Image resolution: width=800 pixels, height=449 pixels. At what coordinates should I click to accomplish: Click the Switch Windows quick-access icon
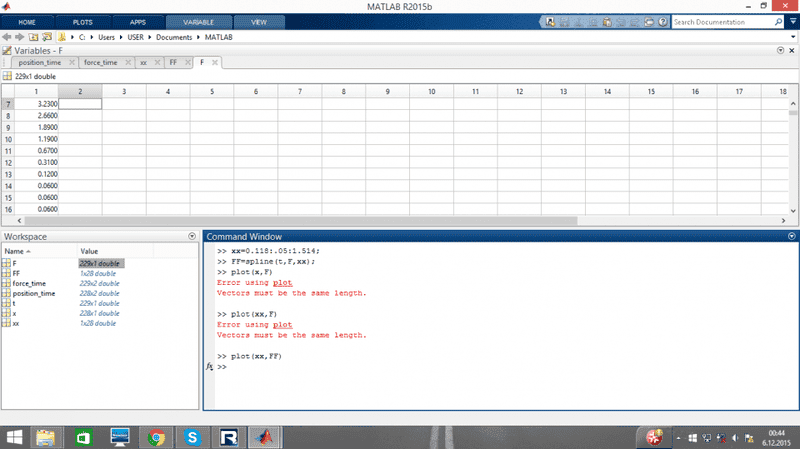(x=648, y=22)
